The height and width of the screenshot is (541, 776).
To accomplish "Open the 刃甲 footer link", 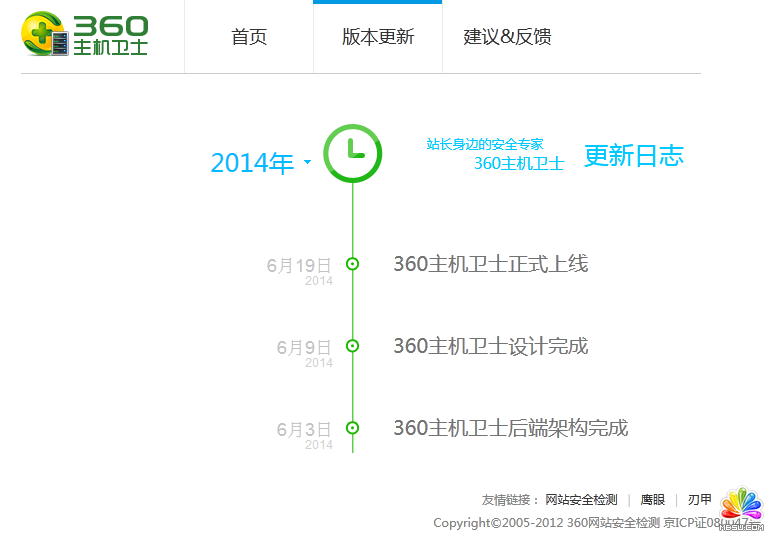I will tap(699, 500).
